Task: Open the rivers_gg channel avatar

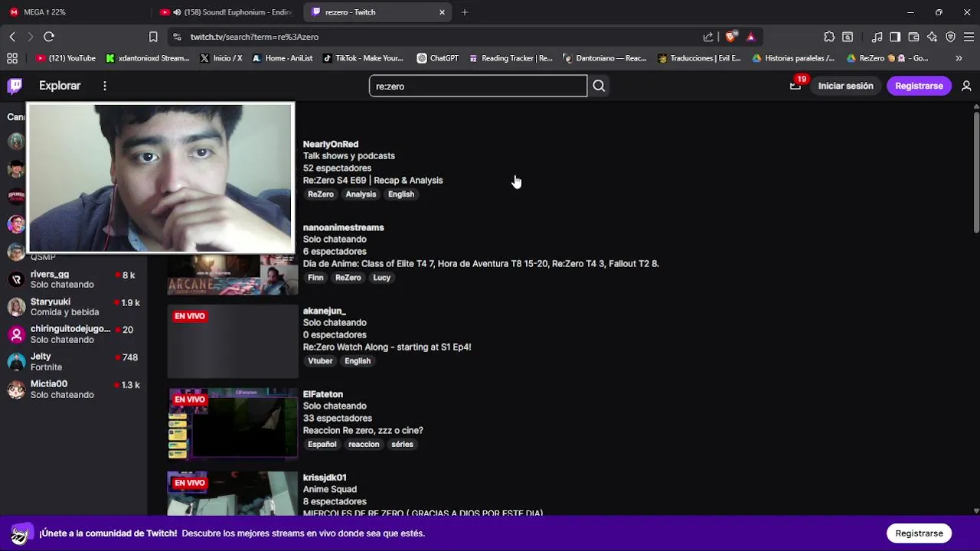Action: [x=16, y=279]
